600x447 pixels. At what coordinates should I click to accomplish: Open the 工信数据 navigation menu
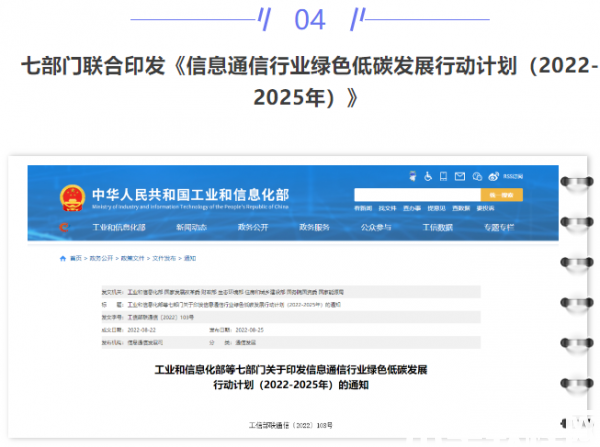point(438,227)
